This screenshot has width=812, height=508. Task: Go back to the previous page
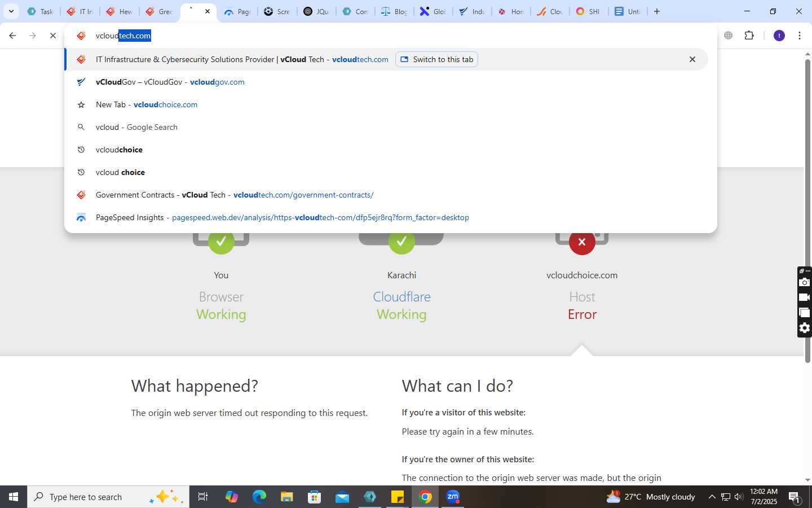point(12,36)
